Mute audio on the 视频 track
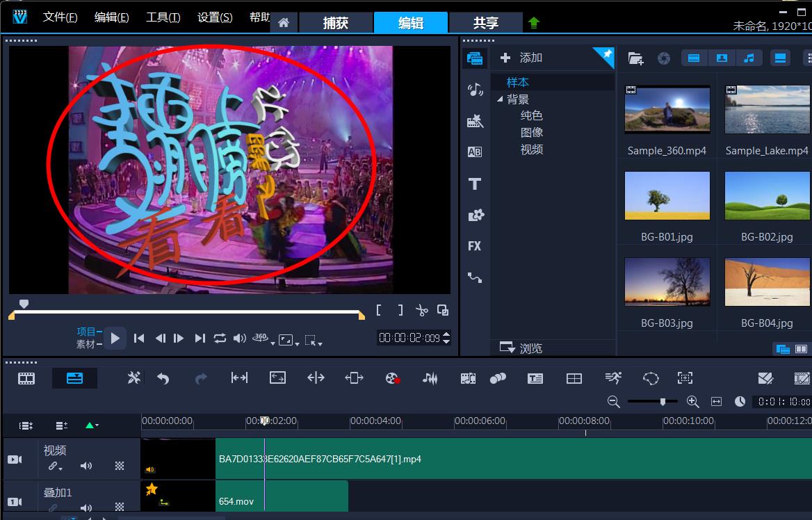 (x=86, y=466)
